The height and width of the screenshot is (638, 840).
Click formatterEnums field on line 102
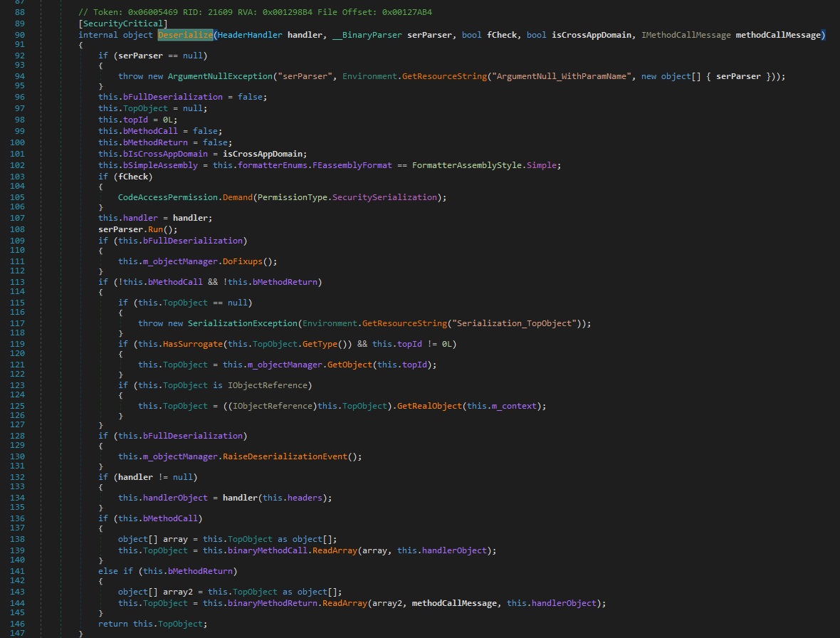[272, 165]
